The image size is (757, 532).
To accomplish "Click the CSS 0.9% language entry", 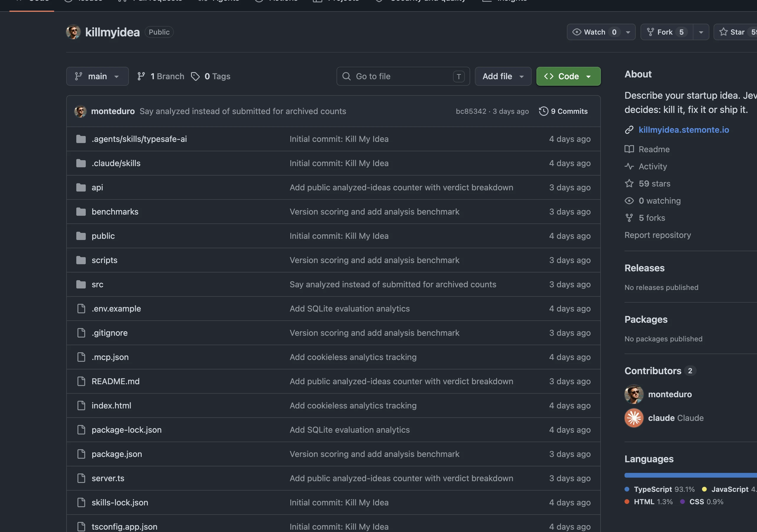I will 702,502.
